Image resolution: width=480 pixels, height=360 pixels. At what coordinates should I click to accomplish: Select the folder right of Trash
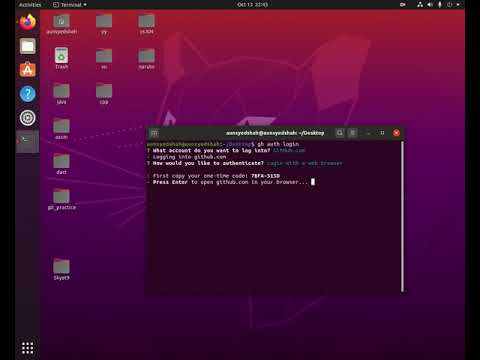click(104, 58)
